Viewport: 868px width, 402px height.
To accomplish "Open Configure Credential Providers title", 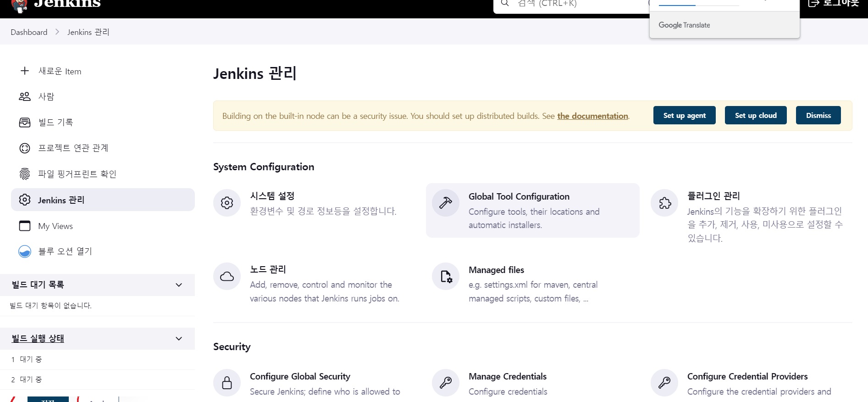I will [x=747, y=376].
